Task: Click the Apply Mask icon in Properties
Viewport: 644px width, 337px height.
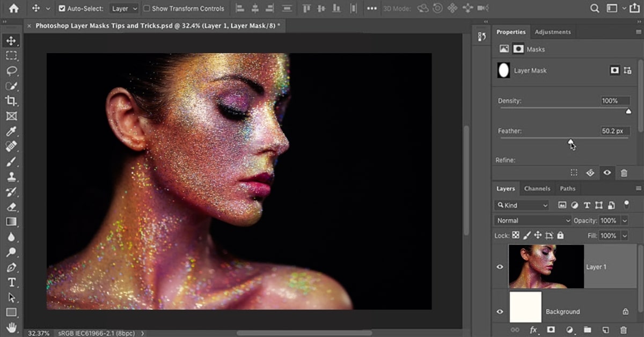Action: pos(590,173)
